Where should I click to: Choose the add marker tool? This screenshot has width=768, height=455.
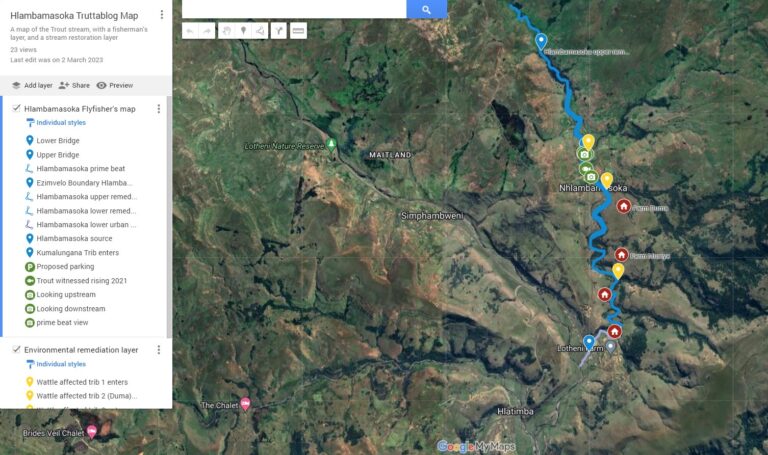click(243, 31)
